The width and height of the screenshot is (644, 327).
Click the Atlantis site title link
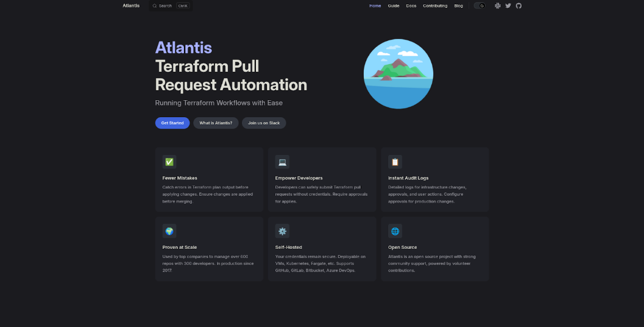coord(131,5)
